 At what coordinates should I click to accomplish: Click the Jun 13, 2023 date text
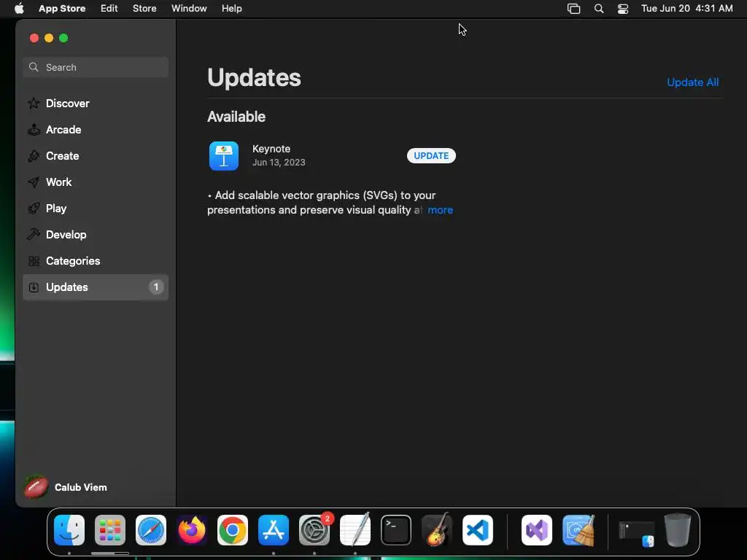coord(279,163)
